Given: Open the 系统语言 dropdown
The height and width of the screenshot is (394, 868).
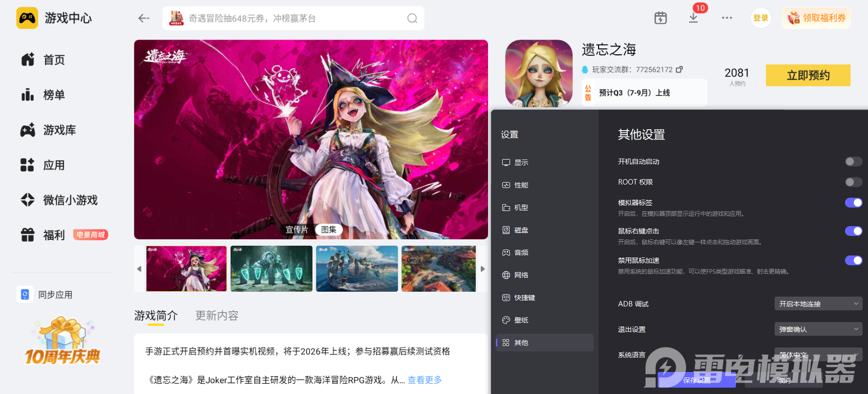Looking at the screenshot, I should [818, 355].
